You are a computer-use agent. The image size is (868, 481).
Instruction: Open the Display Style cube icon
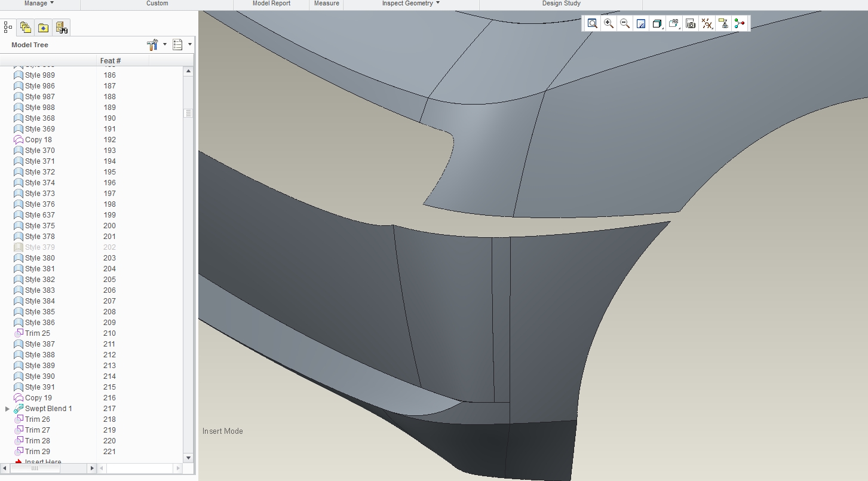(657, 24)
